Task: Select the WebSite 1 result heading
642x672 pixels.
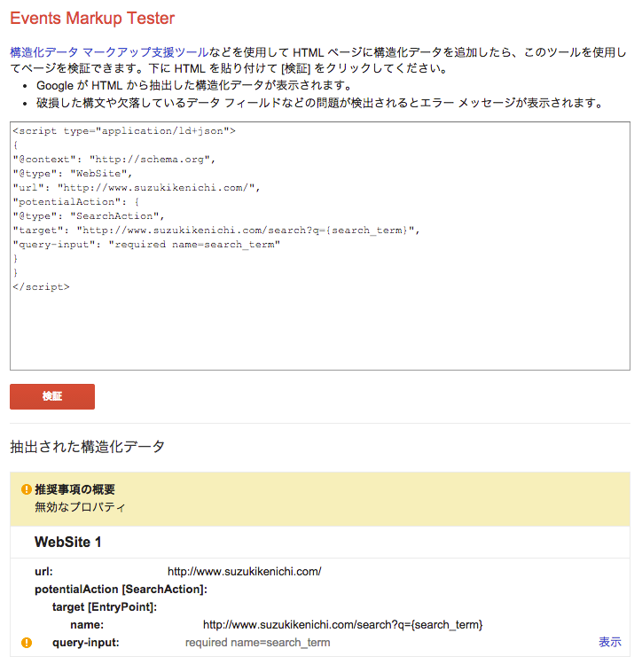Action: click(67, 543)
